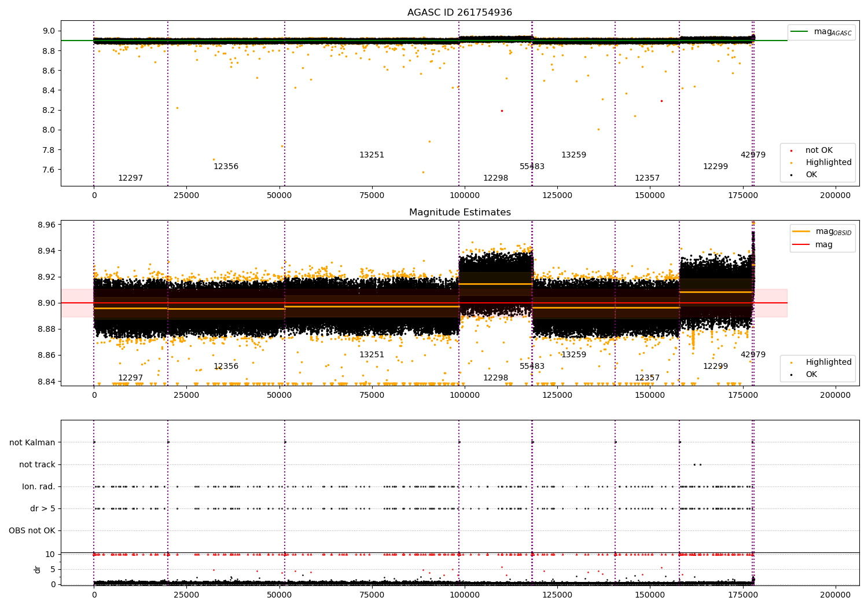Click obsid label 42979 in AGASC plot

point(753,155)
